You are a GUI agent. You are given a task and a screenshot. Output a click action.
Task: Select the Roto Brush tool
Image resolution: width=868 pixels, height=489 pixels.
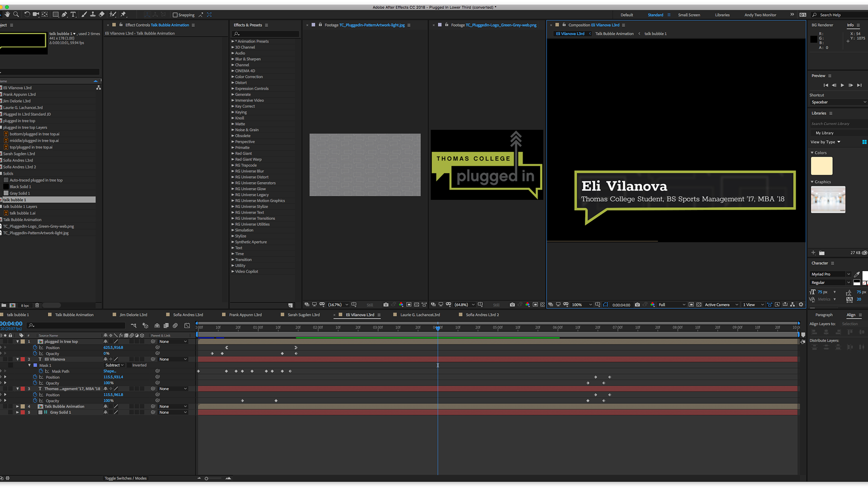[113, 15]
